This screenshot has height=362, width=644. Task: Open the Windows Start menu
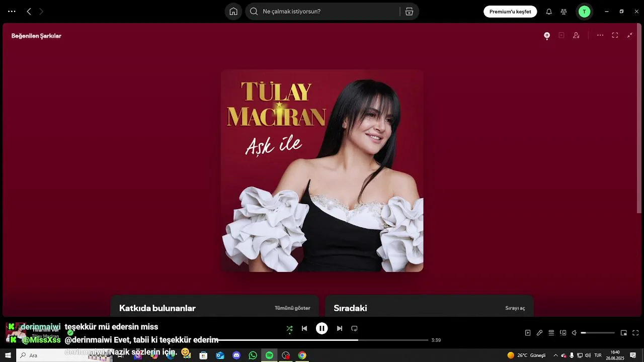click(x=8, y=355)
